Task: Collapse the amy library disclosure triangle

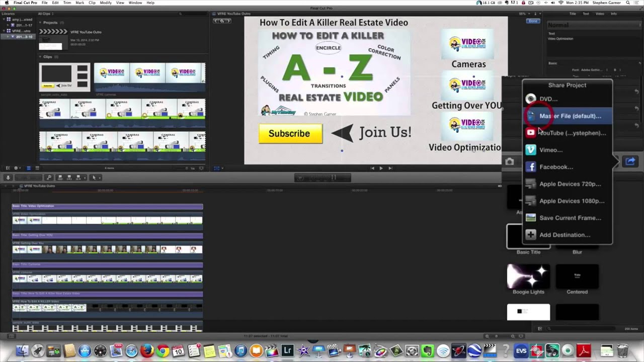Action: (4, 20)
